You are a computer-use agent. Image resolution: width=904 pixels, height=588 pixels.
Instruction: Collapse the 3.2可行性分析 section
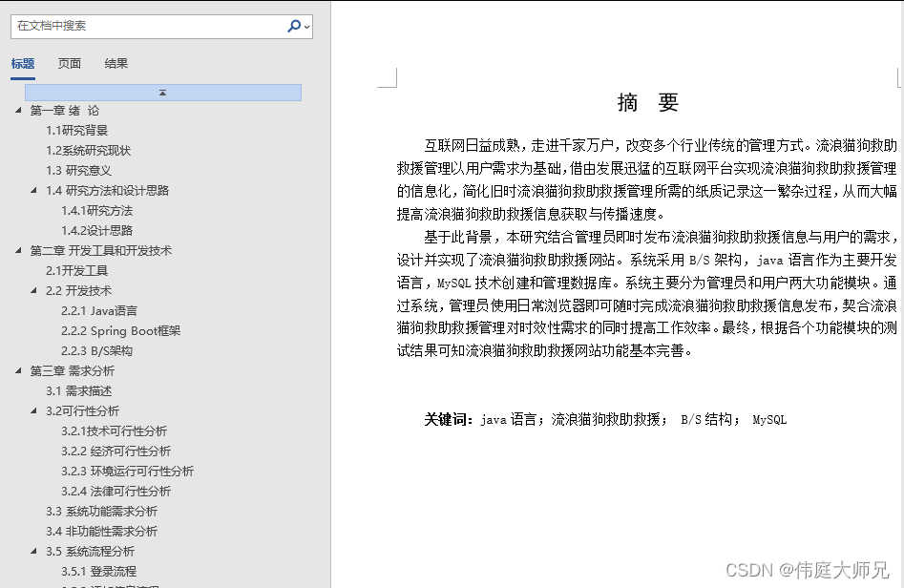(34, 411)
